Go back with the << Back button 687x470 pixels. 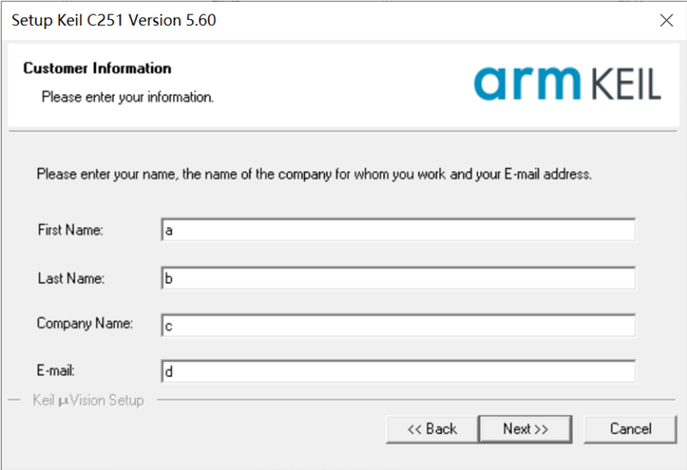(x=432, y=429)
